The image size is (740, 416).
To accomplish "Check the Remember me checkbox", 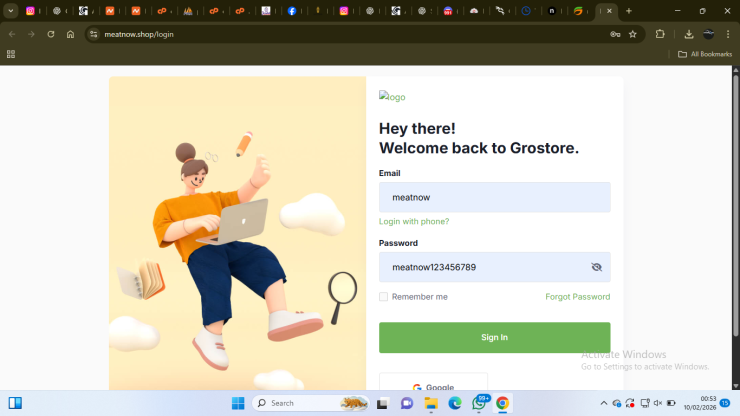I will (383, 297).
